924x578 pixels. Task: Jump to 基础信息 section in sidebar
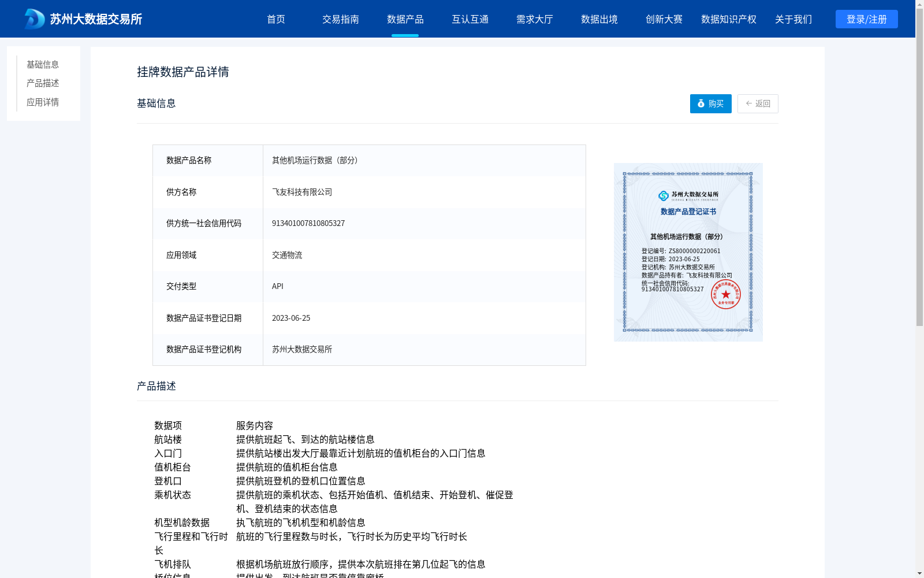(43, 64)
